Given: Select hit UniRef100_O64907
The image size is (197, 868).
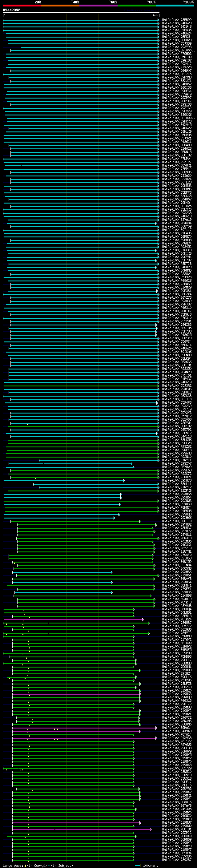Looking at the screenshot, I should point(177,71).
